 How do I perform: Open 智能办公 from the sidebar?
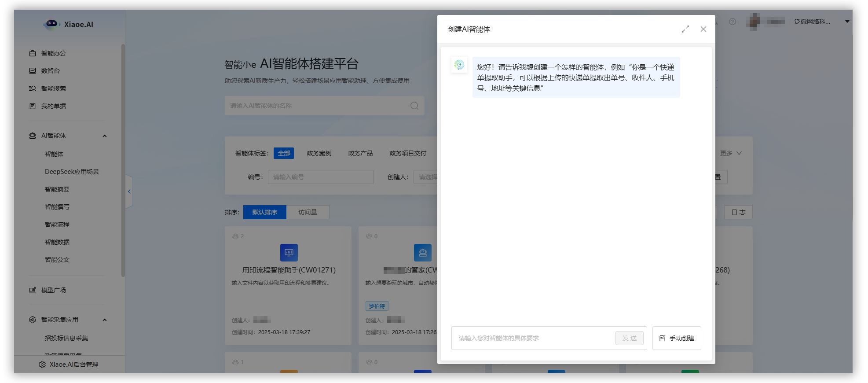point(53,53)
